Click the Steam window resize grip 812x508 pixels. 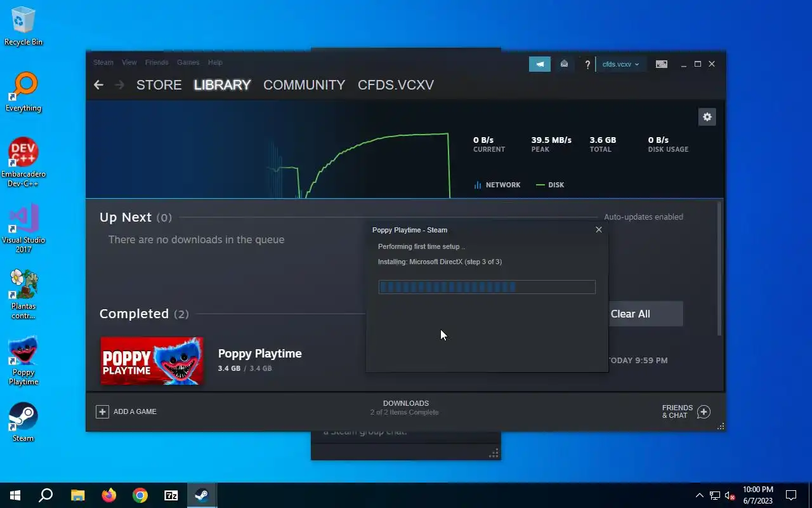click(721, 427)
